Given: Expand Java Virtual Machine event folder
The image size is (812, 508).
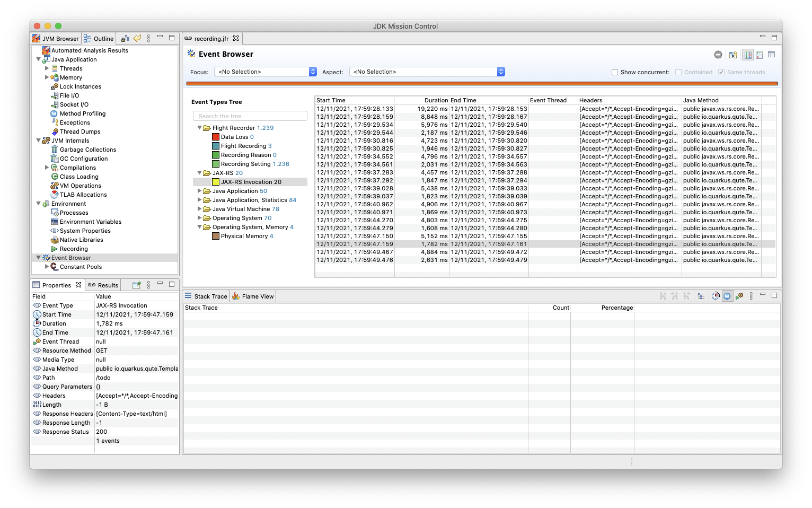Looking at the screenshot, I should [x=200, y=209].
